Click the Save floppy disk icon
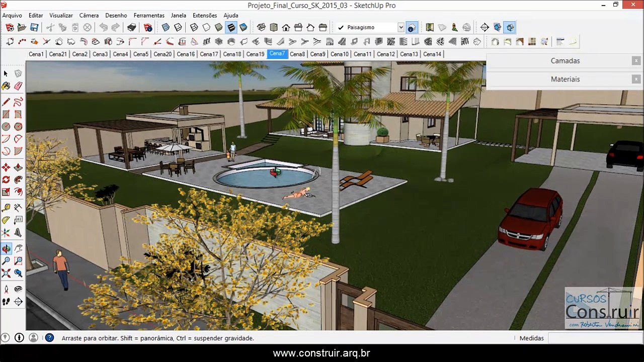The width and height of the screenshot is (644, 362). point(34,27)
